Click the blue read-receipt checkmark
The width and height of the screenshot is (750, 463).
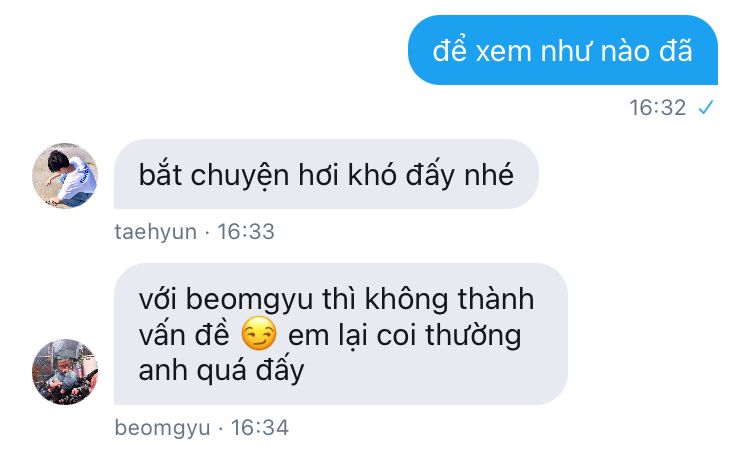point(706,108)
